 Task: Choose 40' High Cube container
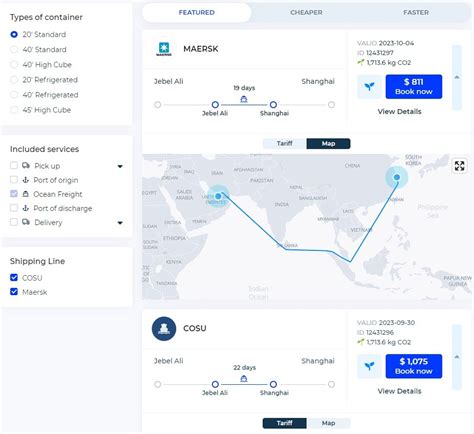[14, 64]
